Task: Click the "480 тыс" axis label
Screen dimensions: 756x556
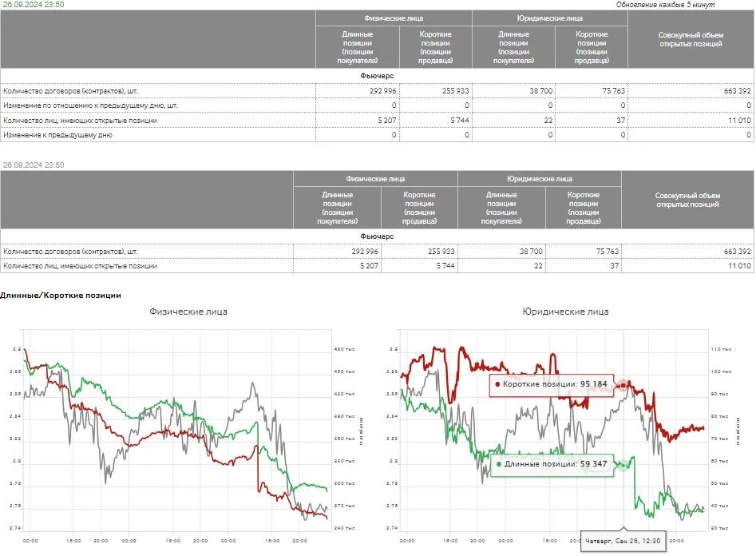Action: coord(344,349)
